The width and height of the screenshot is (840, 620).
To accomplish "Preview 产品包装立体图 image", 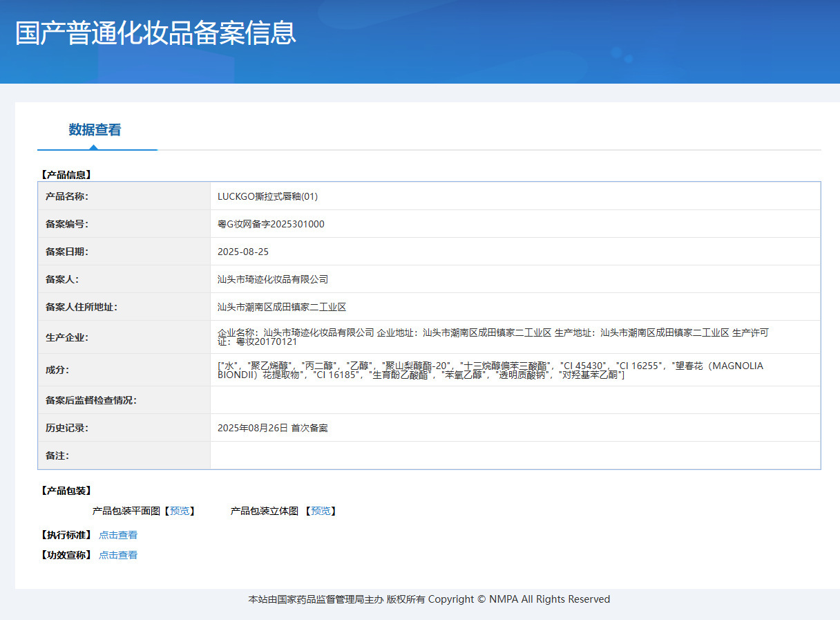I will [x=320, y=511].
